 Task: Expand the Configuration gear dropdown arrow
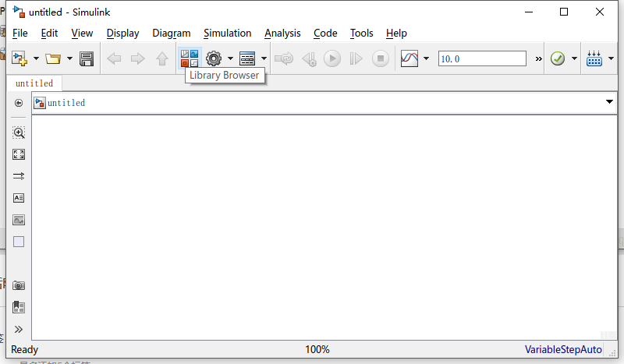pos(230,58)
